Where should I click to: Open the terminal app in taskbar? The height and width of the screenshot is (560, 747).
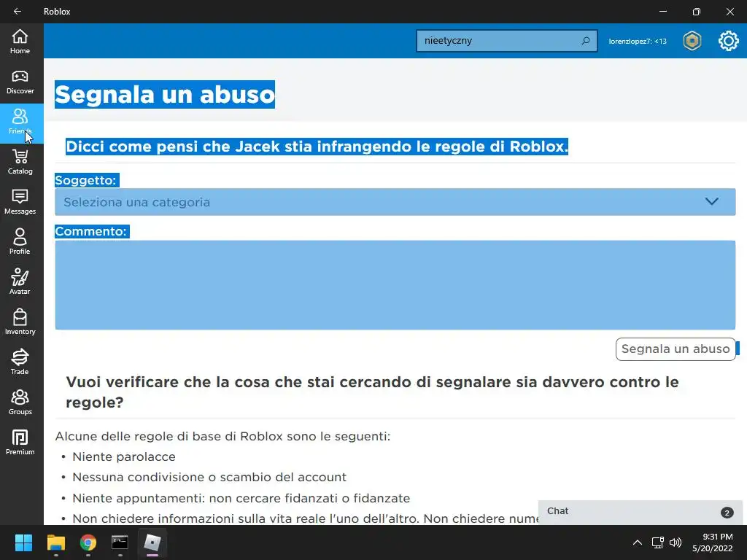[x=120, y=542]
